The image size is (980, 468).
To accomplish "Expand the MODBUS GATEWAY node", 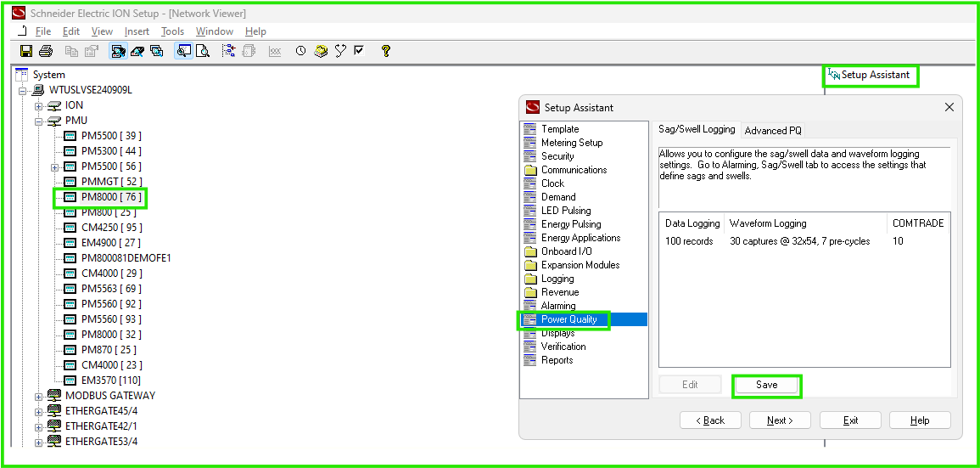I will (39, 396).
